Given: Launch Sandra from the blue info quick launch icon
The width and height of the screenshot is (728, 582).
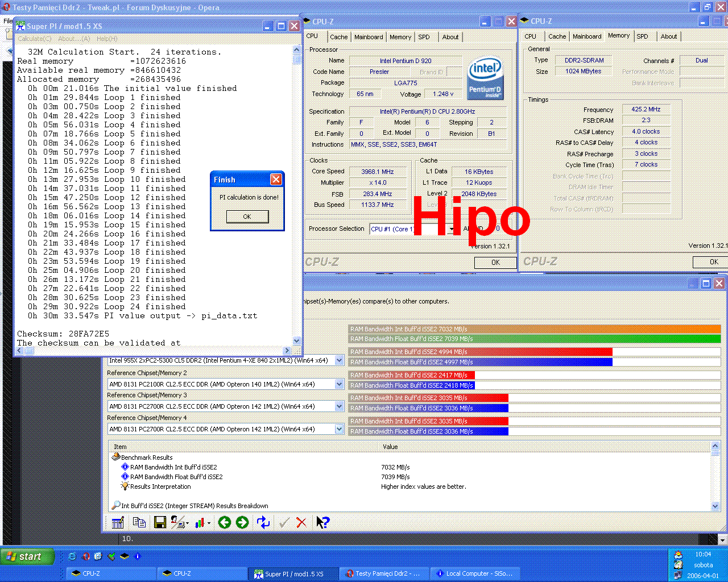Looking at the screenshot, I should pos(137,556).
